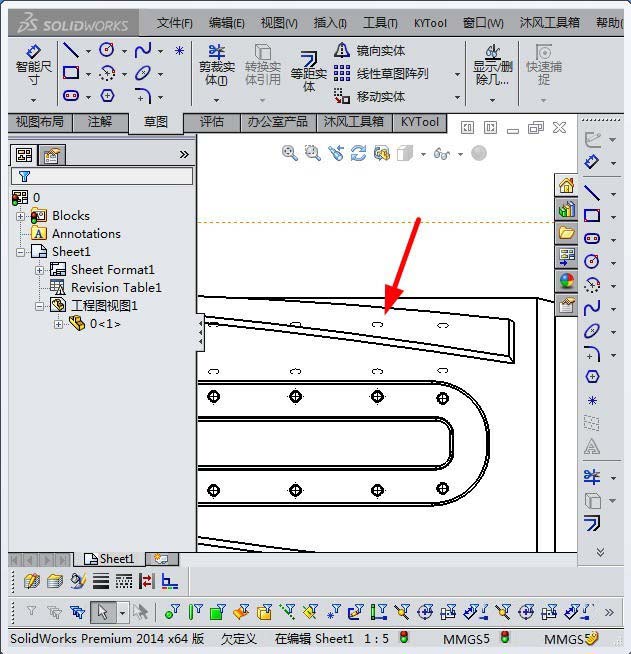Image resolution: width=631 pixels, height=654 pixels.
Task: Click the 1 : 5 scale in status bar
Action: (376, 639)
